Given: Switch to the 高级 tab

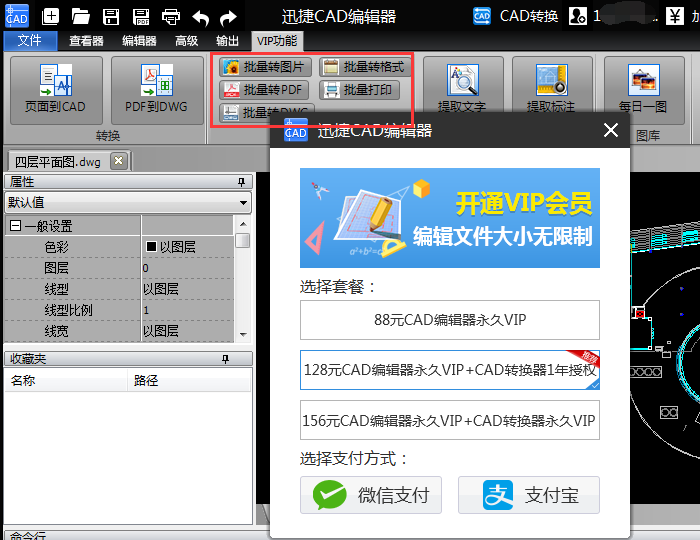Looking at the screenshot, I should click(x=187, y=41).
